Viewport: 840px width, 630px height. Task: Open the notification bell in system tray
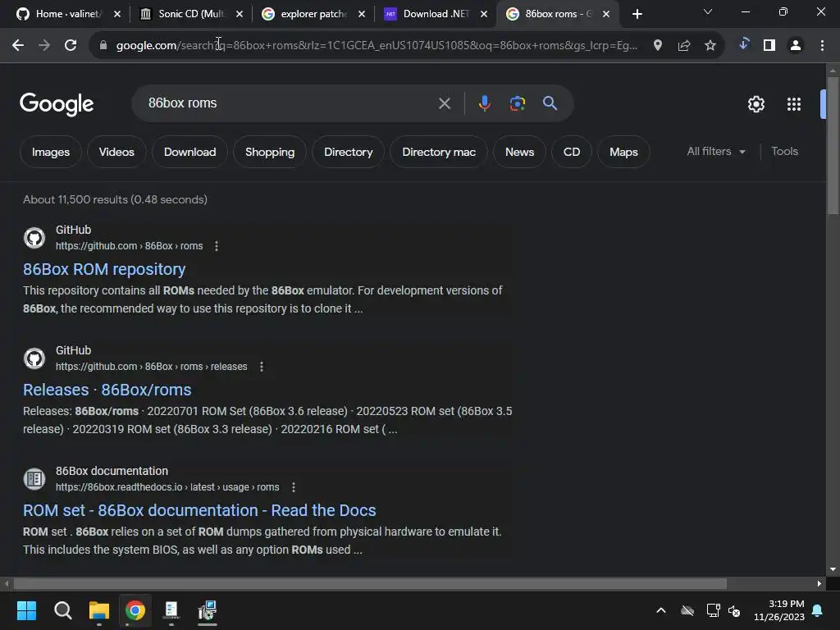818,610
